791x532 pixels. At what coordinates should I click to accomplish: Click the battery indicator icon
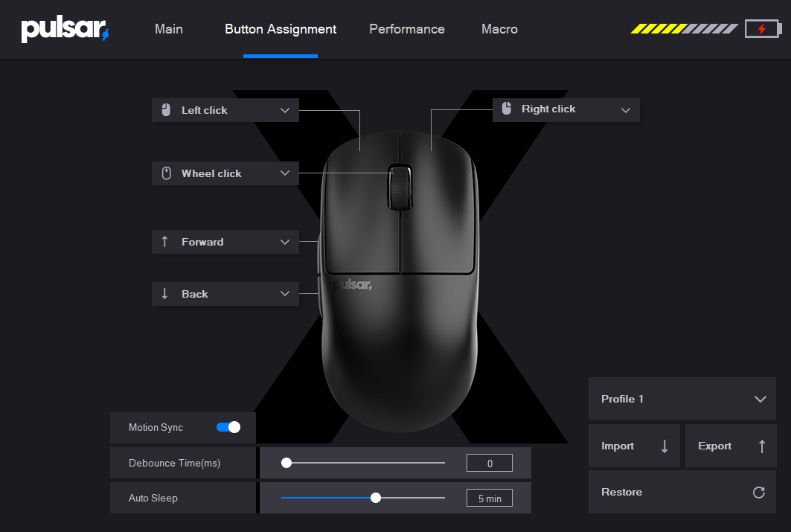pyautogui.click(x=762, y=28)
